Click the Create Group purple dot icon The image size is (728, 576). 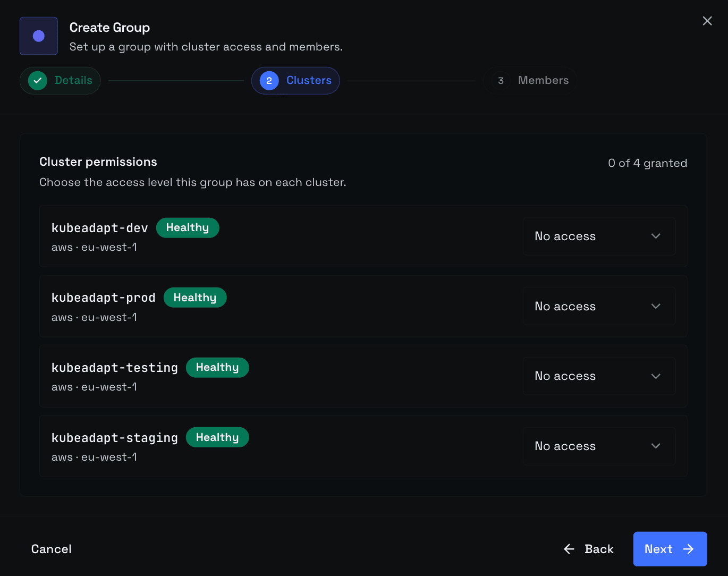(39, 36)
